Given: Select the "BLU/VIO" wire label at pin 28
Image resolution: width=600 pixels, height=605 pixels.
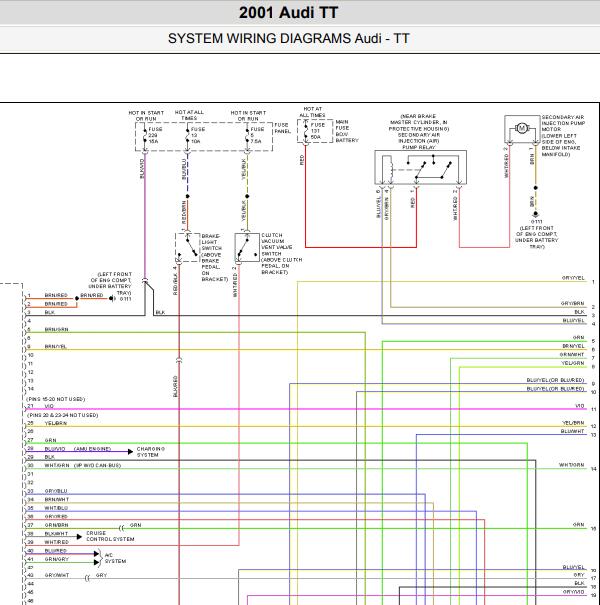Looking at the screenshot, I should click(55, 449).
